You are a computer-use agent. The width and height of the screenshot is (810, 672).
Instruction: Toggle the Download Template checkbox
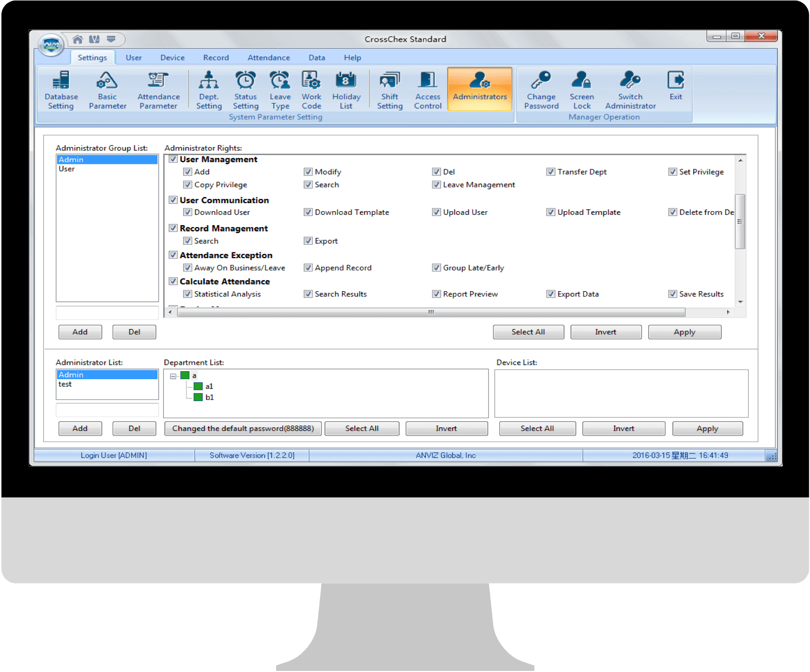pyautogui.click(x=308, y=212)
